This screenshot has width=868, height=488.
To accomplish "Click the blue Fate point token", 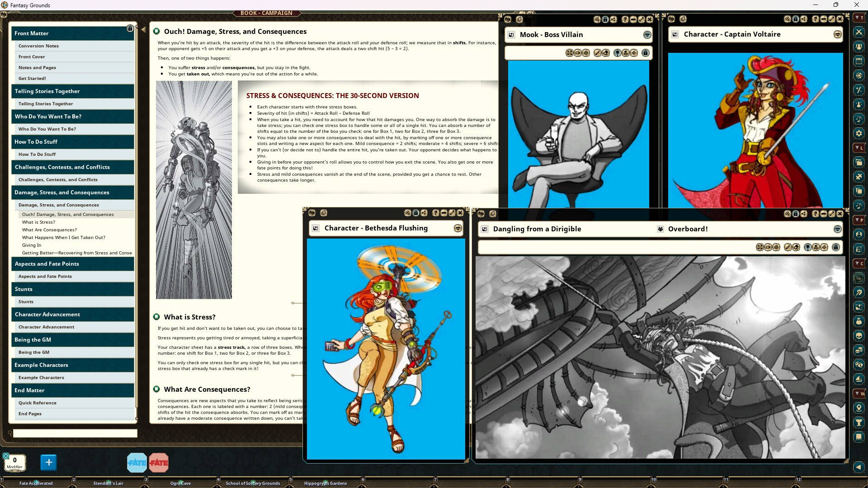I will click(137, 462).
